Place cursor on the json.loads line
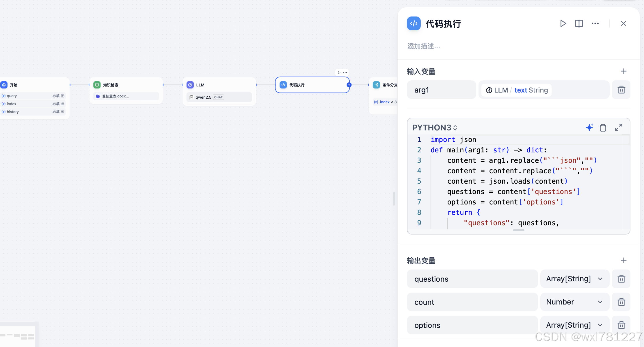 click(x=507, y=181)
